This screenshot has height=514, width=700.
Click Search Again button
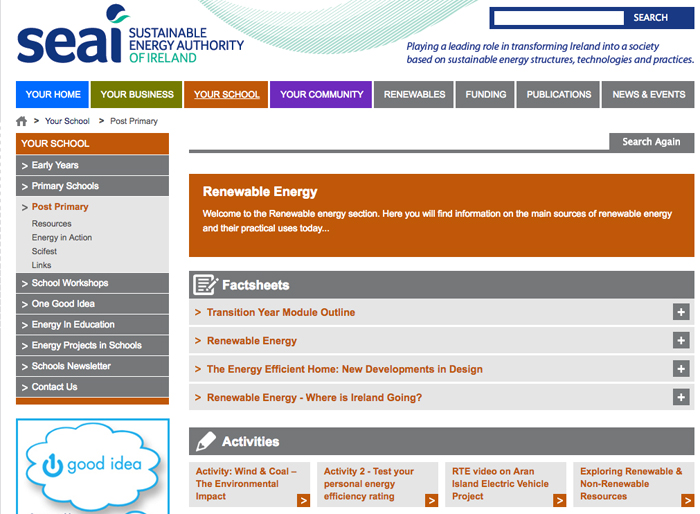coord(651,142)
